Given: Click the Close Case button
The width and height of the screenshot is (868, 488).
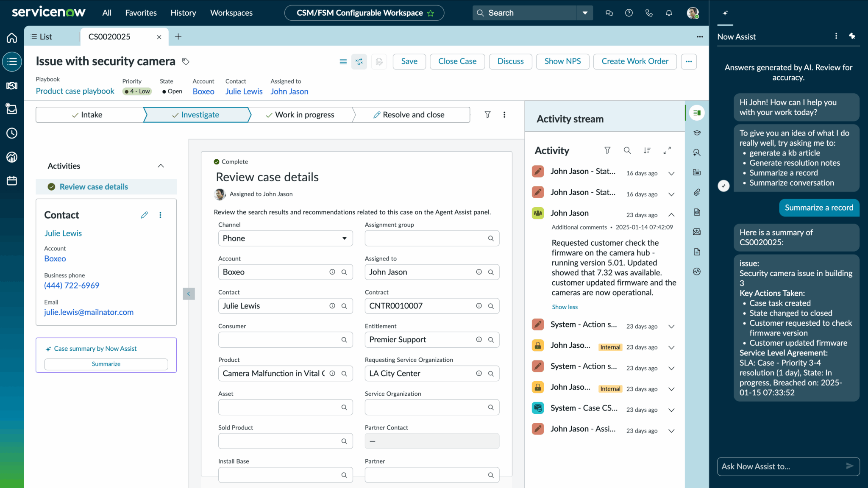Looking at the screenshot, I should pyautogui.click(x=457, y=61).
